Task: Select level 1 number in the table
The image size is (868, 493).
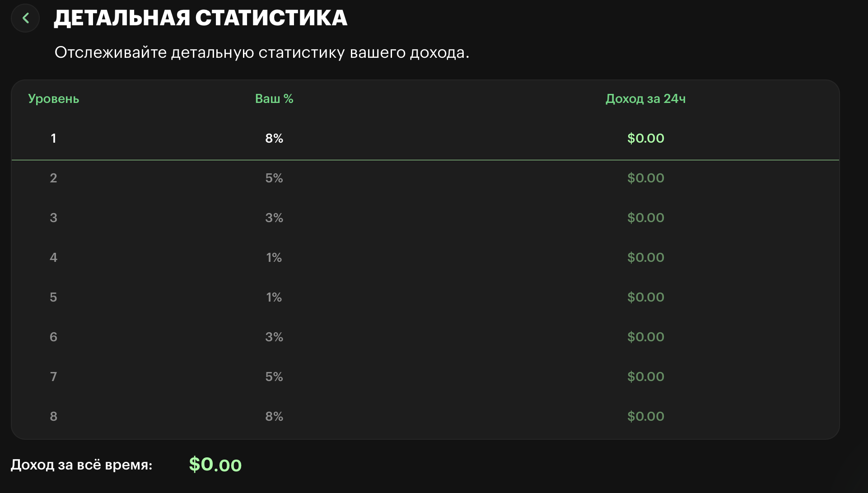Action: coord(53,138)
